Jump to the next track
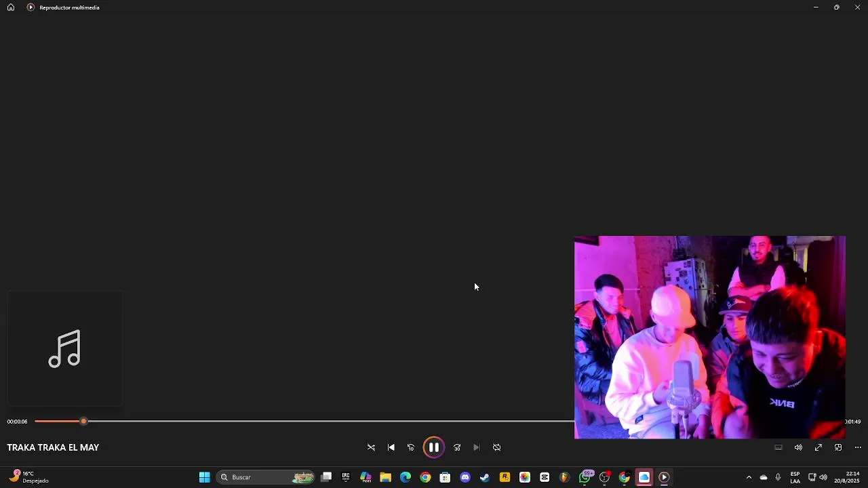Image resolution: width=868 pixels, height=488 pixels. 477,447
